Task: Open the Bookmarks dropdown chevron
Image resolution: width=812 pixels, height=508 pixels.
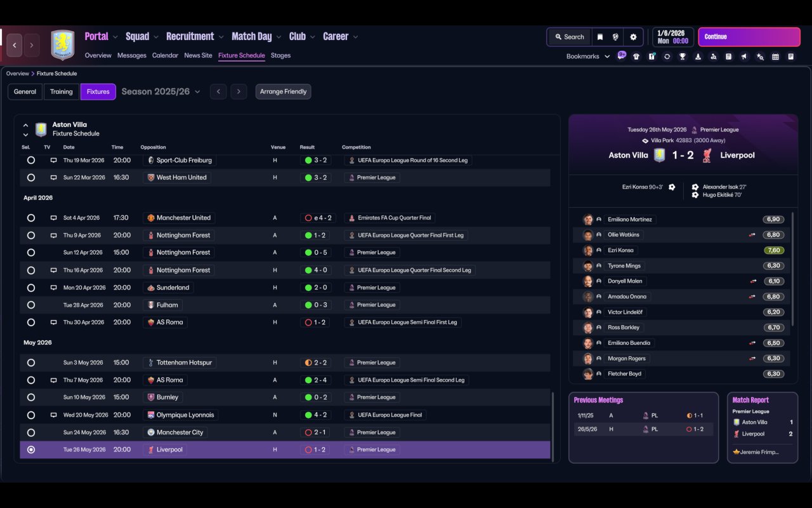Action: point(607,57)
